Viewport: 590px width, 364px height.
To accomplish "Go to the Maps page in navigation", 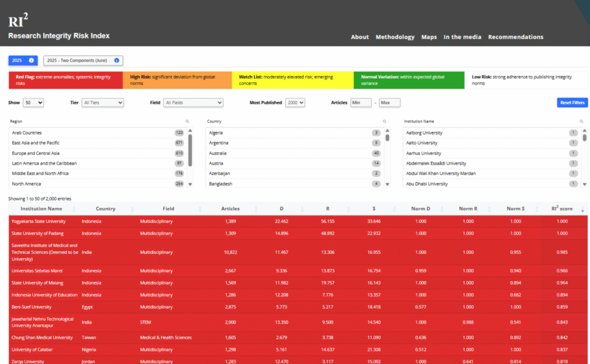I will coord(429,37).
